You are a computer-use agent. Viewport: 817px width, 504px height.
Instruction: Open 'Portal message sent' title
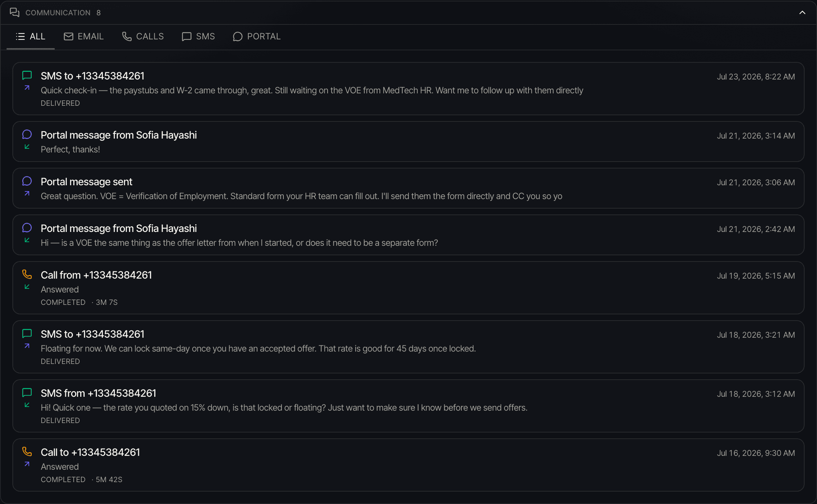point(86,182)
